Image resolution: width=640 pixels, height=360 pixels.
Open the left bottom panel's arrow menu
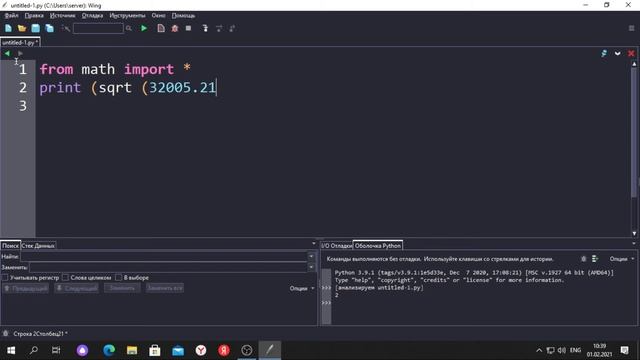coord(314,244)
